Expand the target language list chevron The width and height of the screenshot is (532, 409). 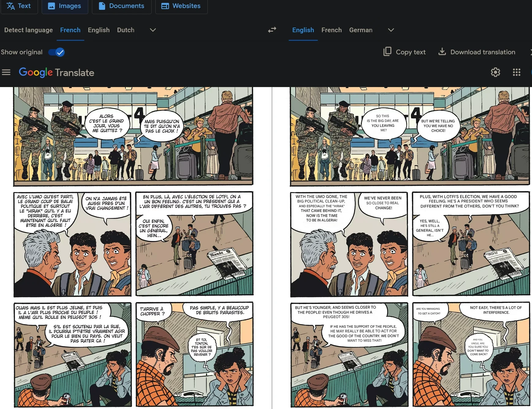391,30
